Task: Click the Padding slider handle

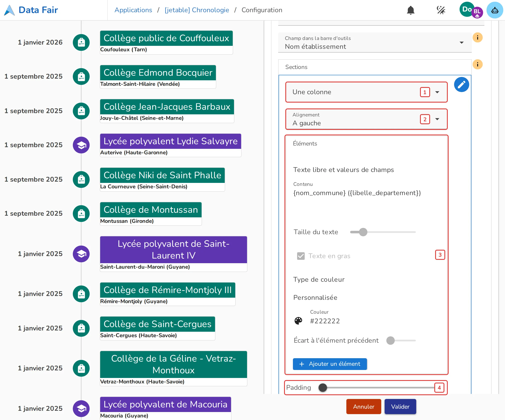Action: point(323,388)
